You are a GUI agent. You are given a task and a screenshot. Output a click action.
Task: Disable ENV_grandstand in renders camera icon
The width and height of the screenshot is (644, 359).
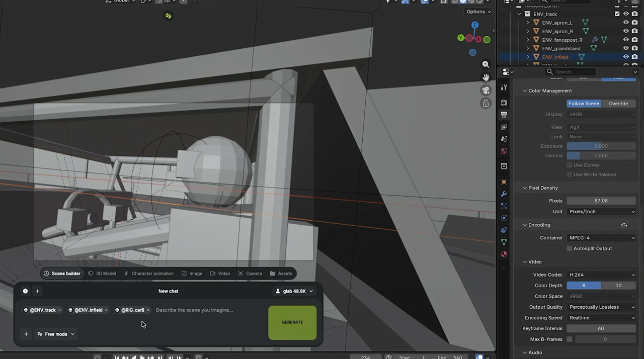point(634,48)
